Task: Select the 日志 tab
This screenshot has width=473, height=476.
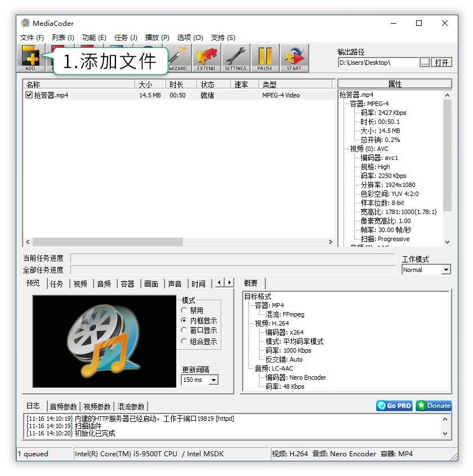Action: tap(33, 406)
